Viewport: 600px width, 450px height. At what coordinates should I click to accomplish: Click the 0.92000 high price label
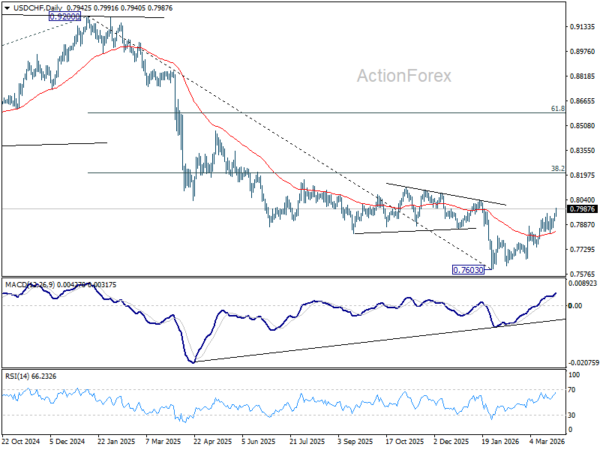tap(65, 16)
